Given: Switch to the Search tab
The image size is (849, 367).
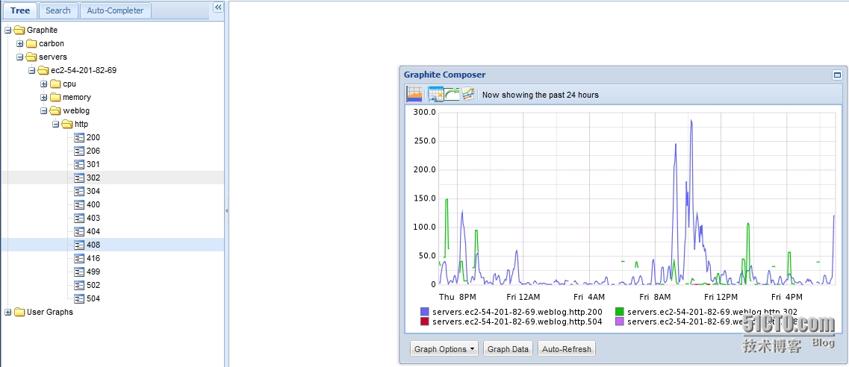Looking at the screenshot, I should pos(58,10).
